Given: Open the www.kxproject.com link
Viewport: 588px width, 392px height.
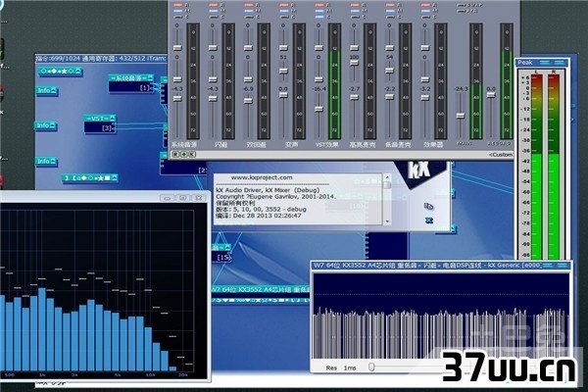Looking at the screenshot, I should click(x=262, y=177).
